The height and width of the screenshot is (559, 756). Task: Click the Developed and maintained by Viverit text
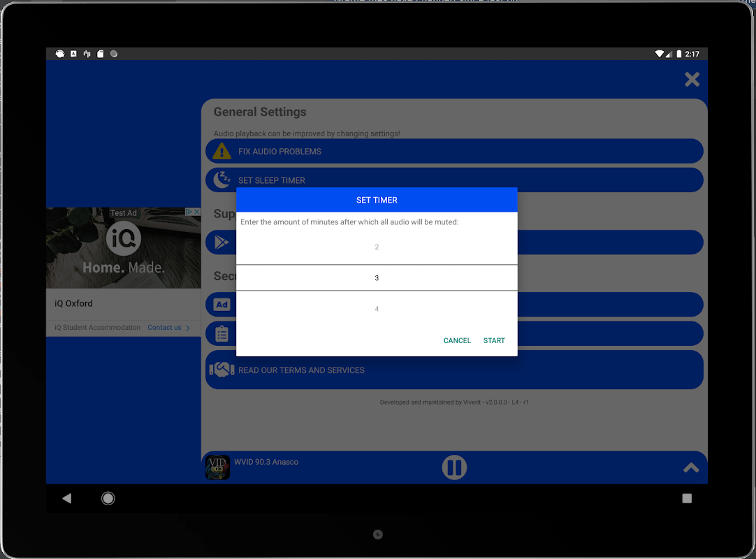click(x=453, y=402)
